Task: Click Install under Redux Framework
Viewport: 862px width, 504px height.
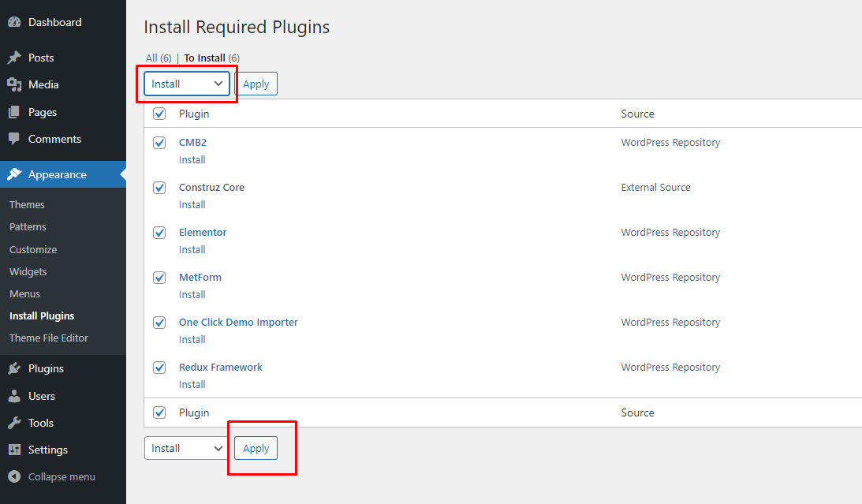Action: click(x=192, y=385)
